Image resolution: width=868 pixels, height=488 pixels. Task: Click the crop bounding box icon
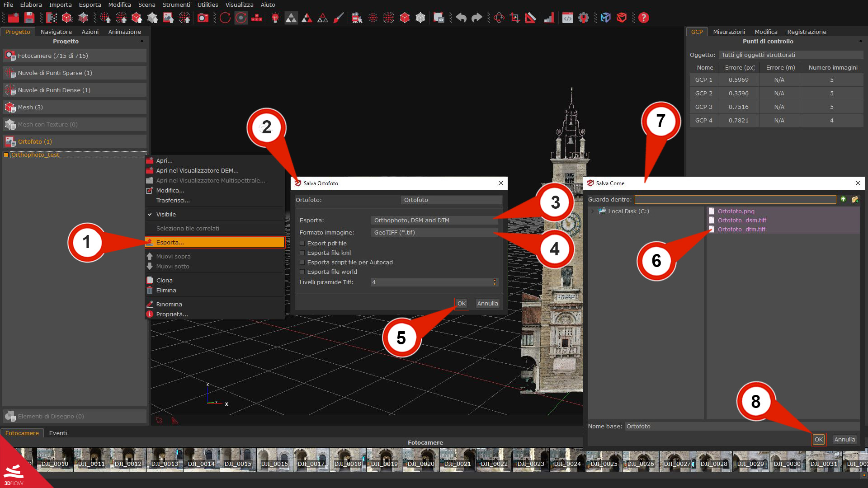515,18
